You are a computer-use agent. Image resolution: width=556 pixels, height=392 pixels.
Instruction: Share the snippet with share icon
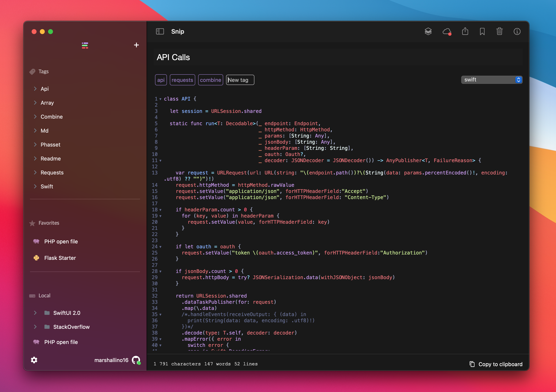pyautogui.click(x=465, y=31)
